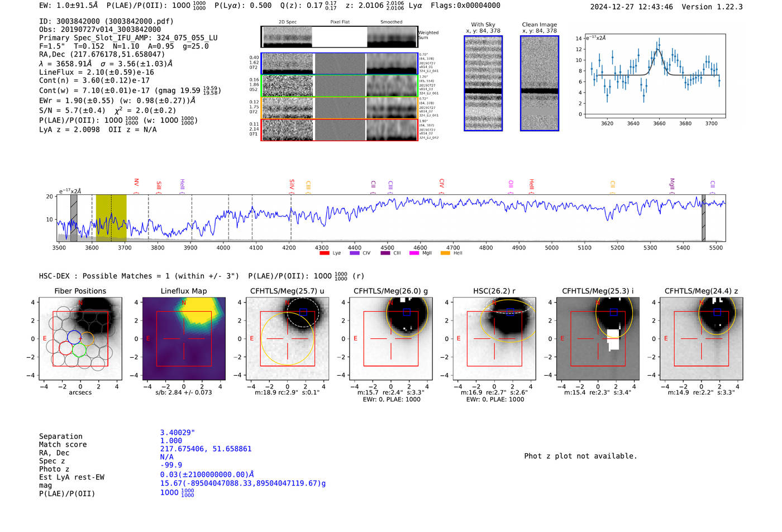Screen dimensions: 782x532
Task: Select the green-bordered fiber 2D spectrum row
Action: (x=339, y=86)
